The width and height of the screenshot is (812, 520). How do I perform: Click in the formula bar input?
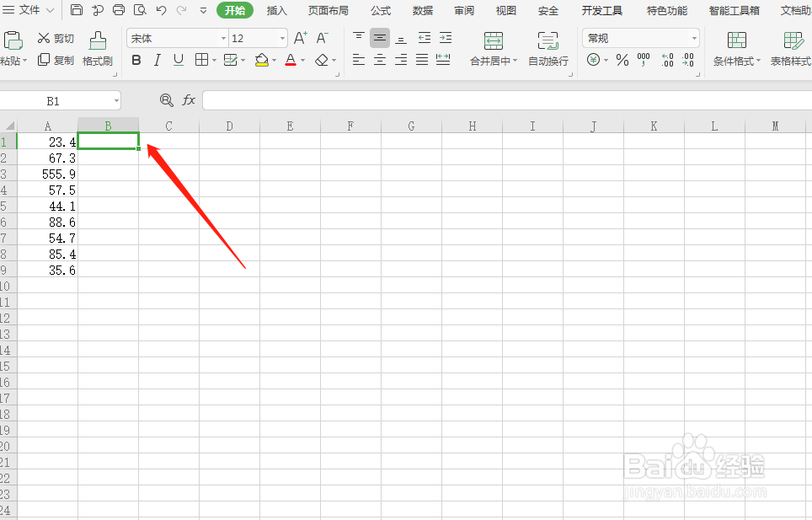pos(507,100)
